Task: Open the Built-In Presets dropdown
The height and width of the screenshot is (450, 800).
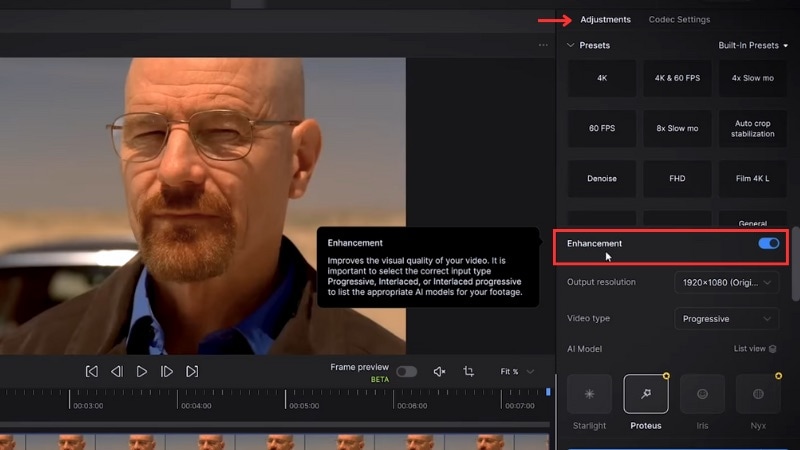Action: 753,45
